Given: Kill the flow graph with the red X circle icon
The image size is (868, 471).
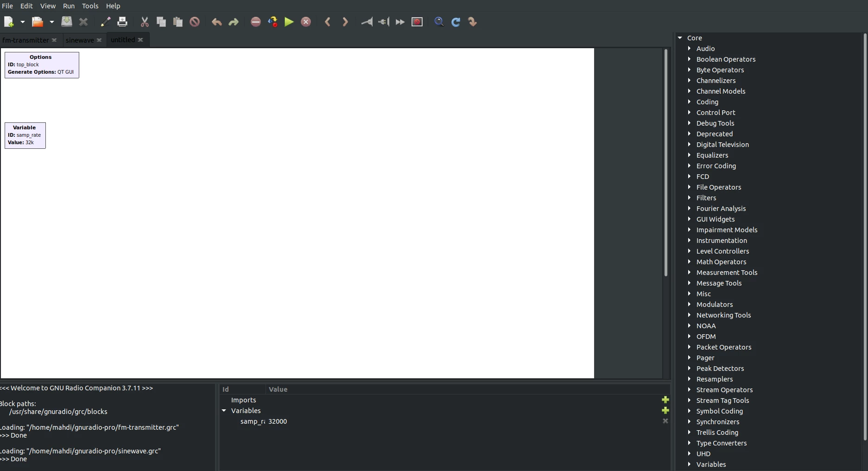Looking at the screenshot, I should click(306, 22).
